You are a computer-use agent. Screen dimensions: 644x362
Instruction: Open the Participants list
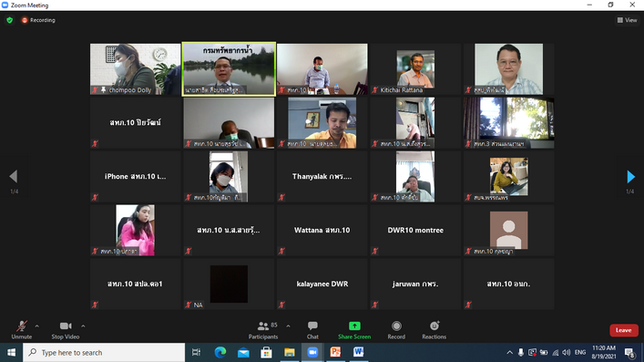pos(263,330)
